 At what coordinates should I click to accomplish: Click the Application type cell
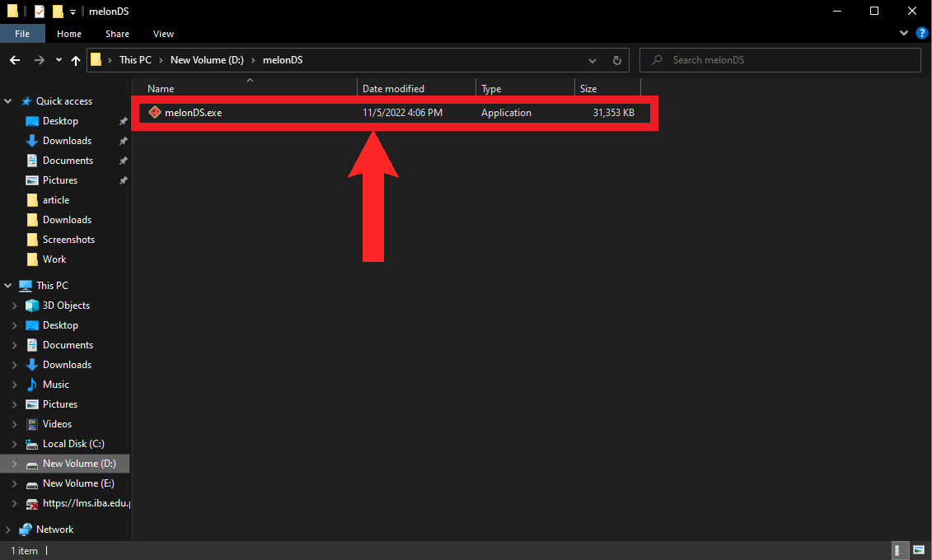coord(506,113)
